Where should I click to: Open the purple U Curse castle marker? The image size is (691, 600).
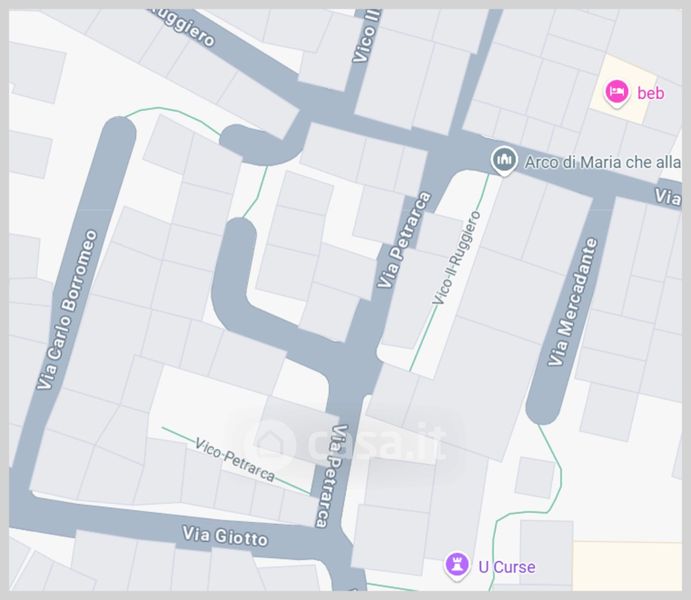tap(457, 565)
